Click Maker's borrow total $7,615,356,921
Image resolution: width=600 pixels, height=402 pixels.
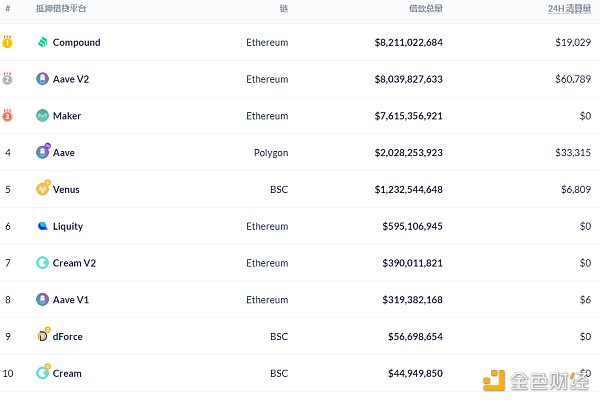tap(408, 116)
